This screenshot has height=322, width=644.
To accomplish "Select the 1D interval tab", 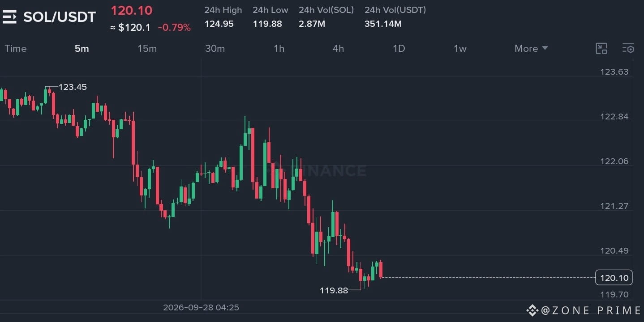I will pos(399,48).
